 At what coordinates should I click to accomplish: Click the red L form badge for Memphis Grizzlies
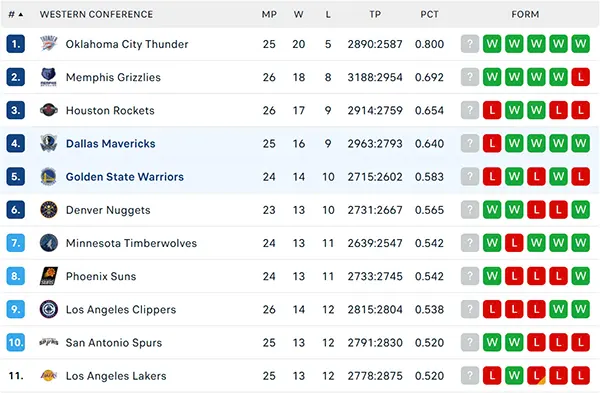(x=581, y=77)
